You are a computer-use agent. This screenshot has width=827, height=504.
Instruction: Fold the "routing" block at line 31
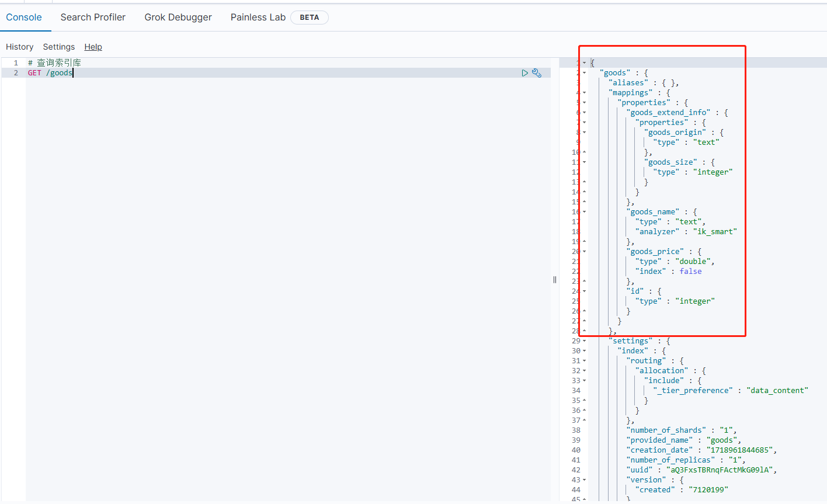point(584,361)
